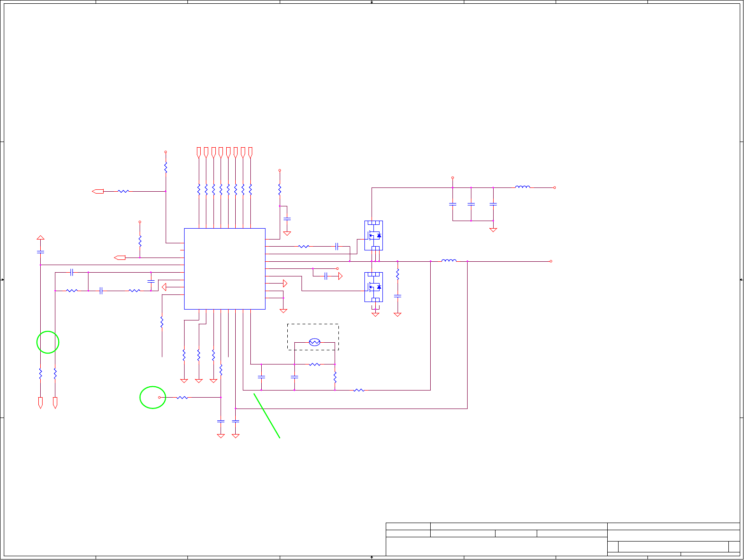
Task: Click the left-pointing off-page port entering IC's left side
Action: (120, 258)
